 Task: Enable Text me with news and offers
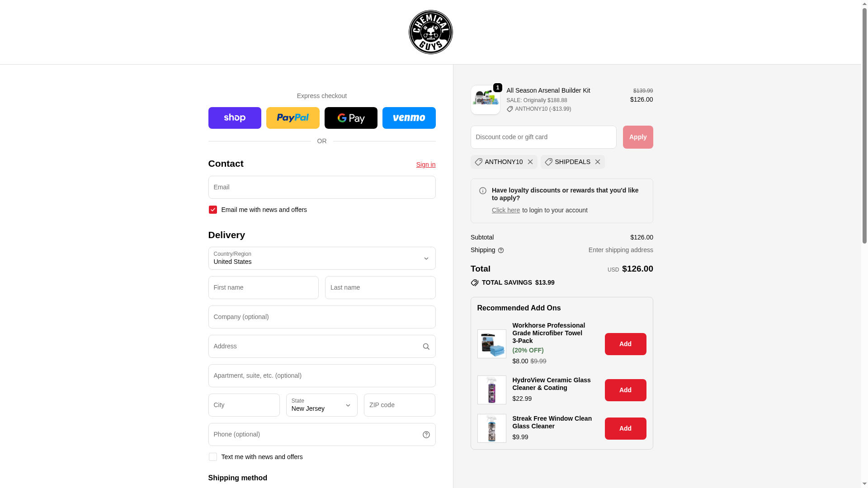pyautogui.click(x=213, y=457)
